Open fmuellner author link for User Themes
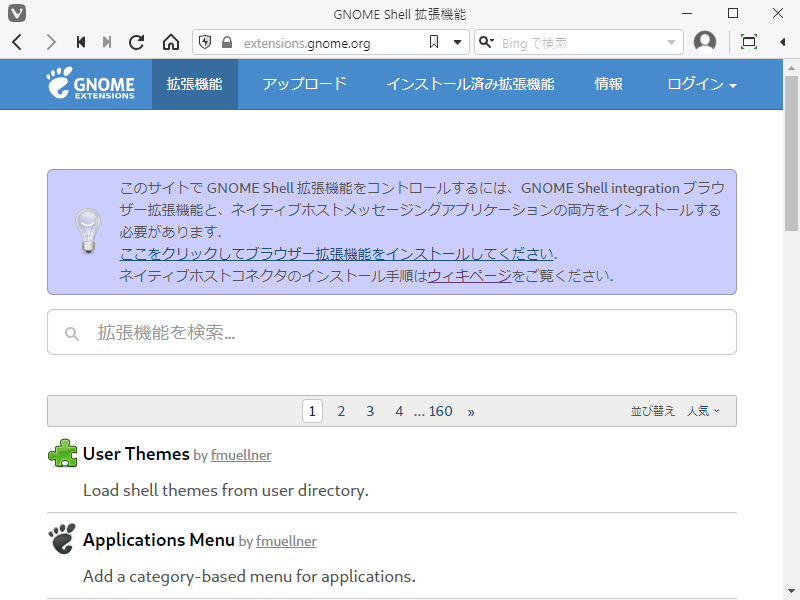Viewport: 800px width, 600px height. click(241, 455)
